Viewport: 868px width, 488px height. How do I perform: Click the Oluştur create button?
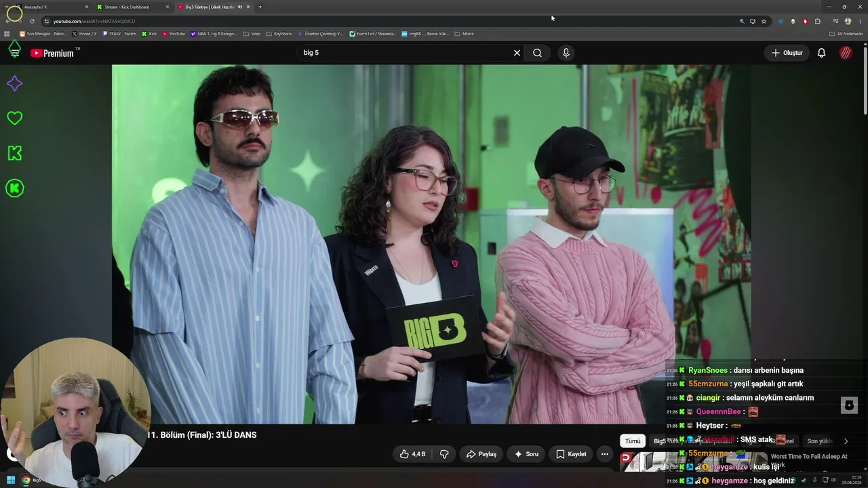[787, 53]
